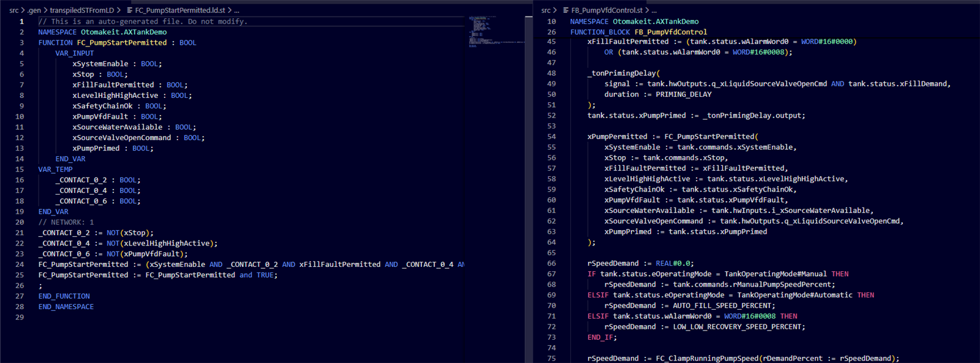Screen dimensions: 980x363
Task: Click line number 54 in right gutter
Action: [x=551, y=137]
